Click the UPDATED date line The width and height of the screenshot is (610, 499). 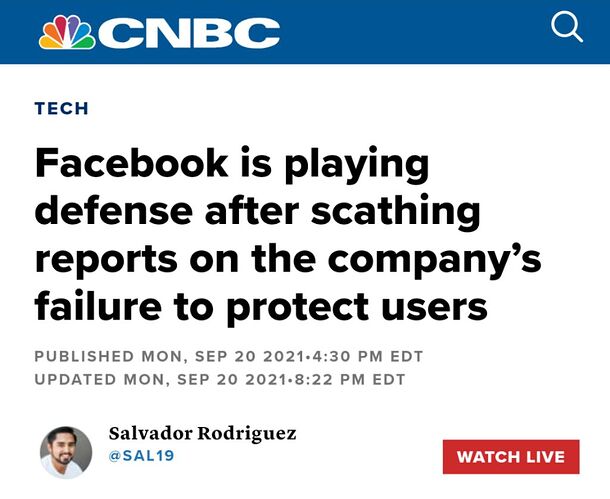[219, 379]
